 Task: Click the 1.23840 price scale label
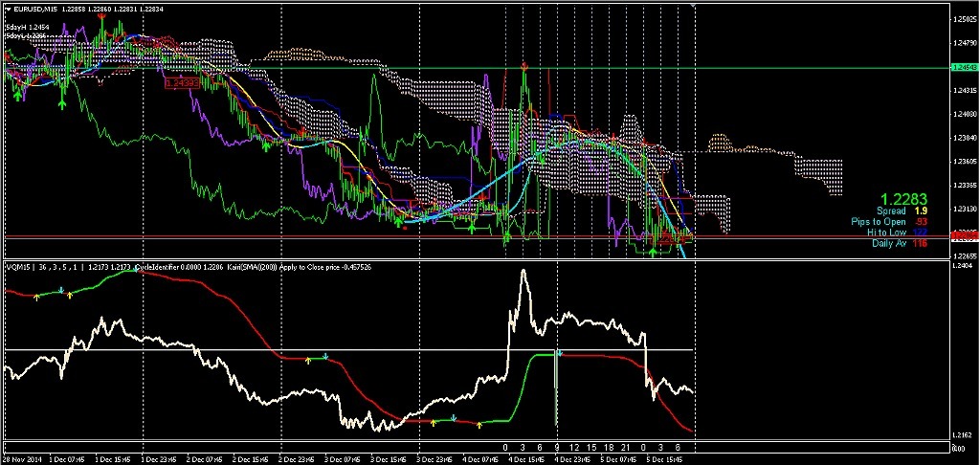[x=967, y=138]
